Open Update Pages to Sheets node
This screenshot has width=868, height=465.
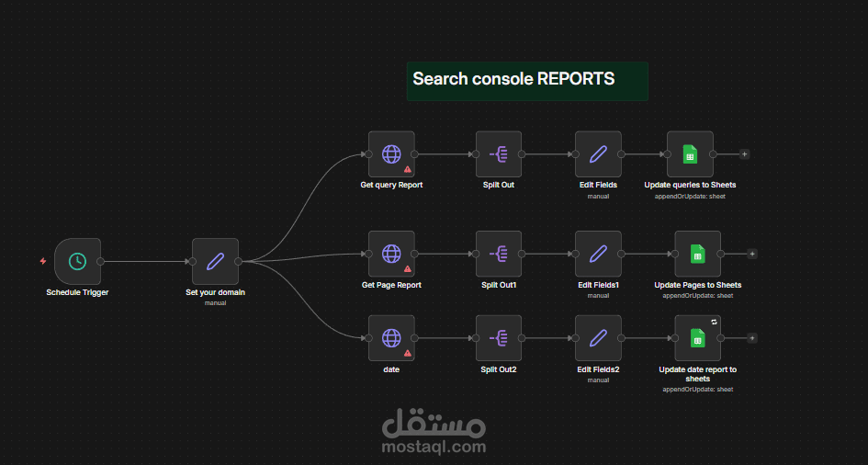click(697, 254)
